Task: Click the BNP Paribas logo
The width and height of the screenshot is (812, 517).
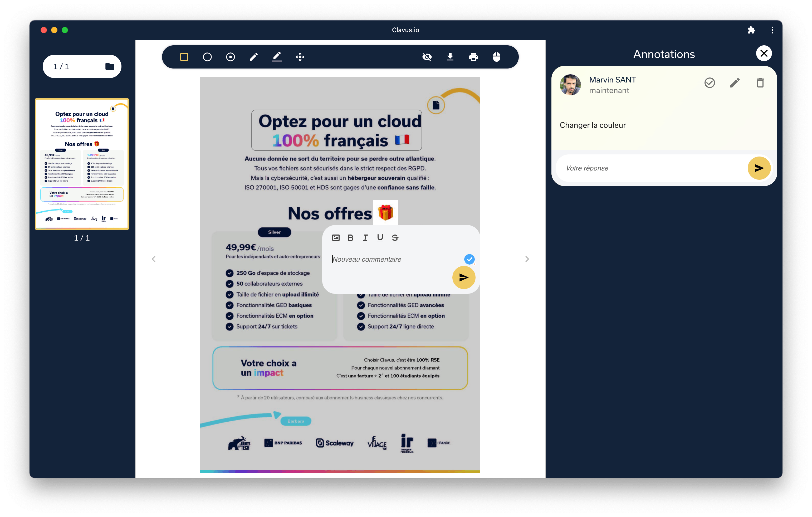Action: click(x=283, y=443)
